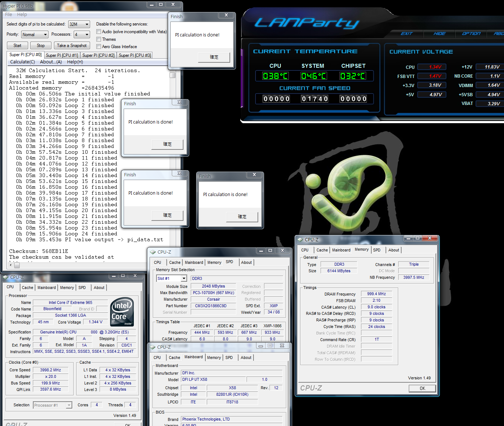Check the Aero Glass Interface option
This screenshot has height=426, width=504.
tap(98, 47)
